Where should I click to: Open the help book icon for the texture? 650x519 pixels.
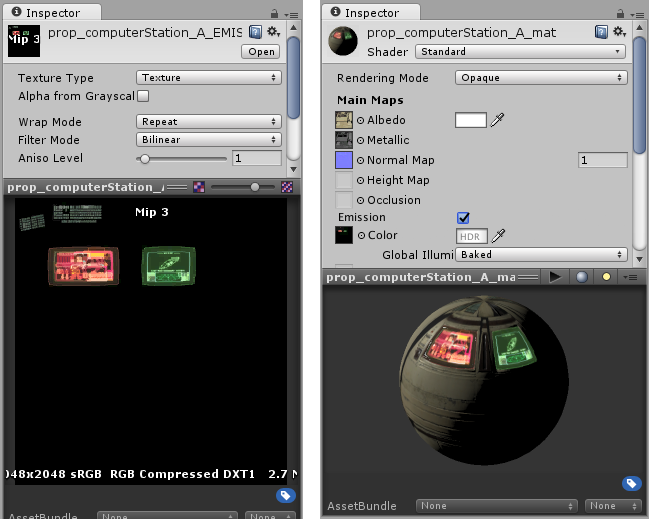coord(255,32)
